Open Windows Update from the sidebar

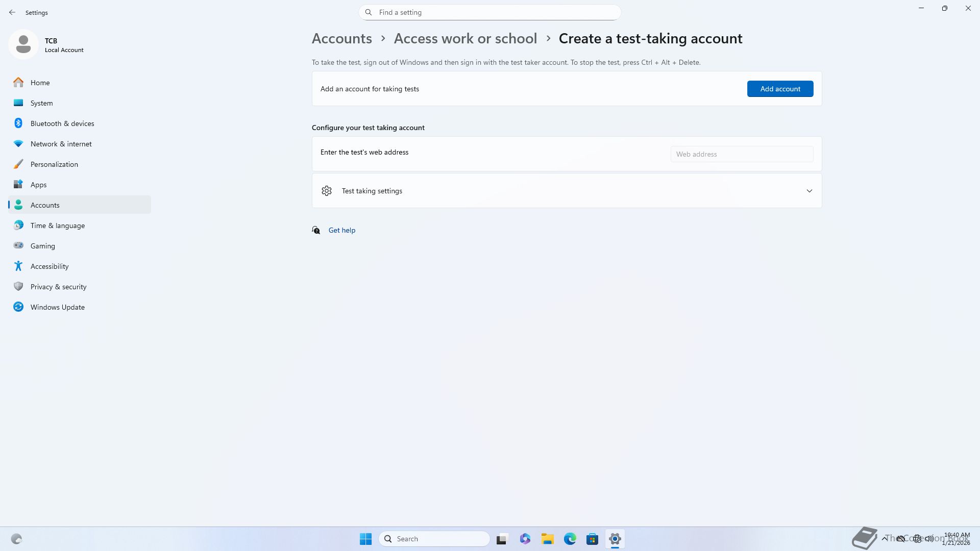click(57, 307)
